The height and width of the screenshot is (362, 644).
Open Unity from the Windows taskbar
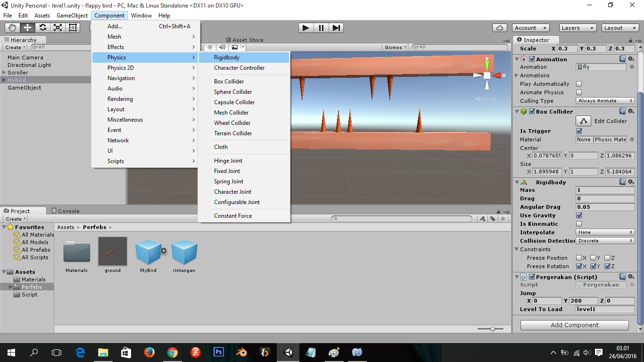coord(288,352)
